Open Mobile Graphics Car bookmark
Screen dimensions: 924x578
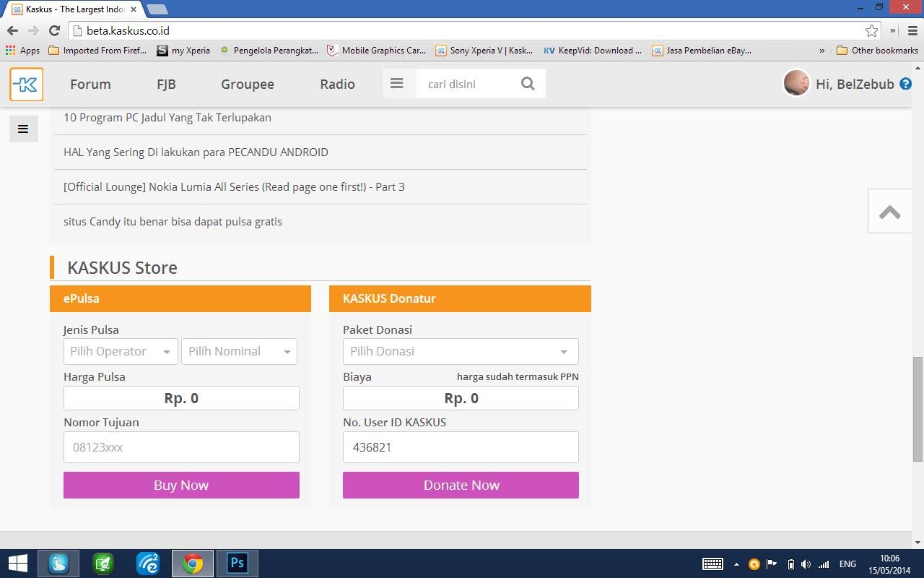[x=376, y=51]
